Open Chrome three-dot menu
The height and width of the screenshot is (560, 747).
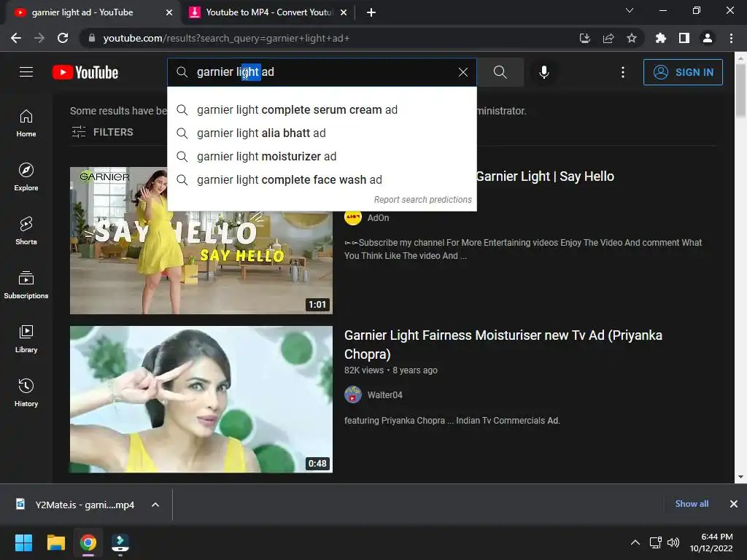tap(731, 38)
